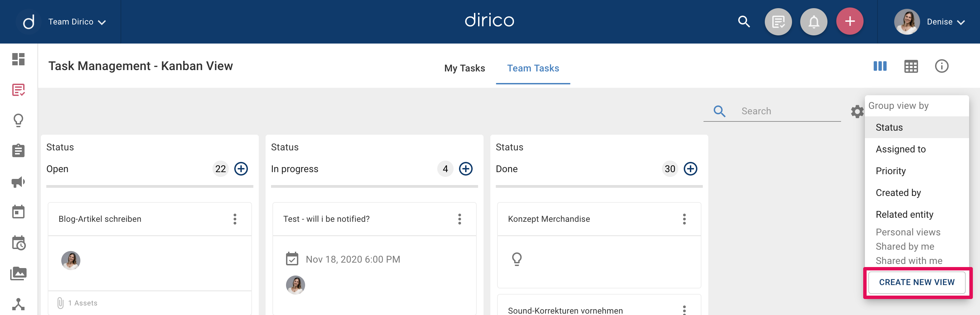
Task: Click the dirico 'd' logo
Action: pos(29,22)
